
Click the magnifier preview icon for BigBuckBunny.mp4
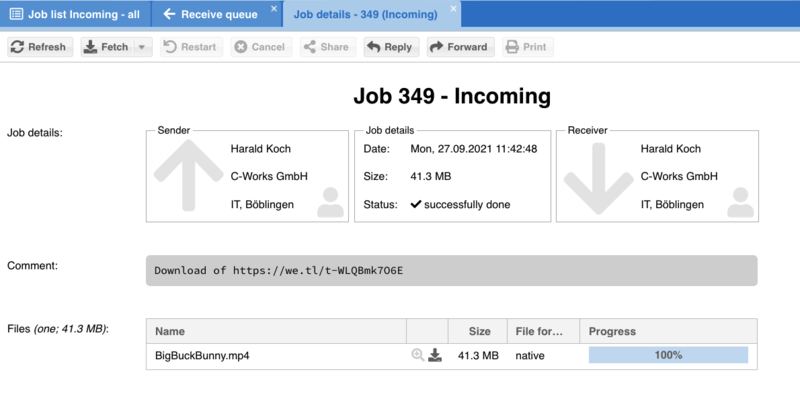pos(417,355)
